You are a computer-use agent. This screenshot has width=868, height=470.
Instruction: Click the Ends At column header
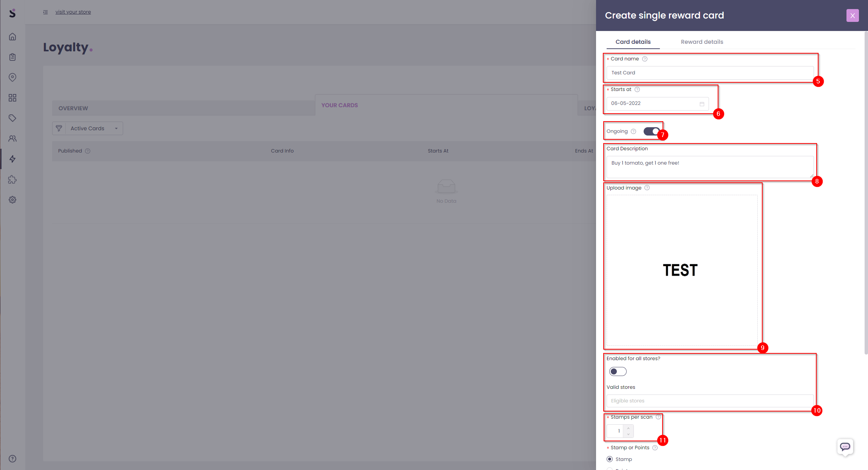(x=584, y=151)
